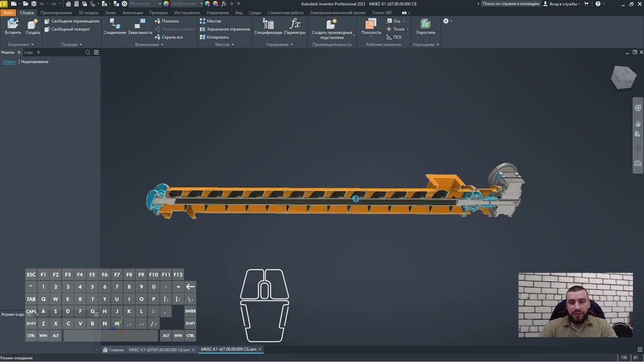644x362 pixels.
Task: Switch to Вид ribbon tab
Action: 238,13
